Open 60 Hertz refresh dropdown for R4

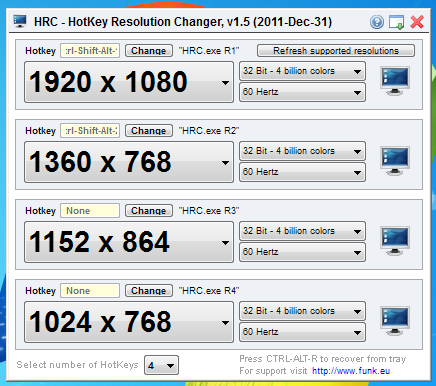(x=302, y=332)
